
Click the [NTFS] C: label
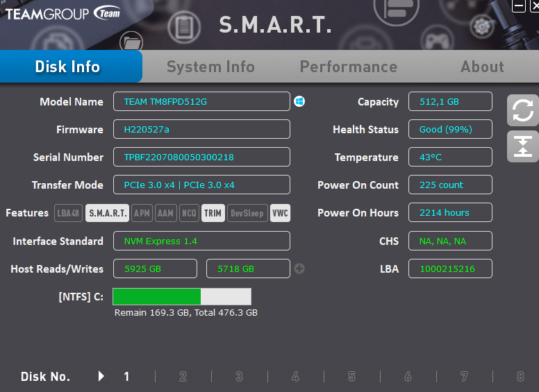pos(81,296)
